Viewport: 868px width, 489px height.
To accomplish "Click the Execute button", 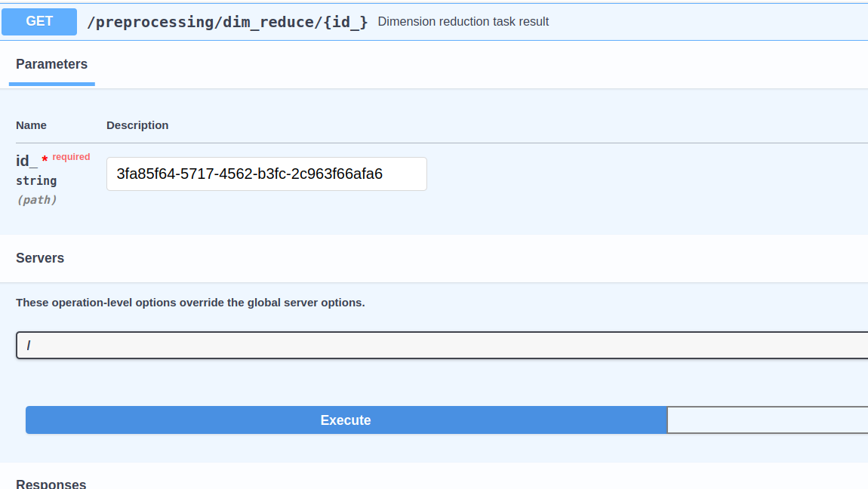I will (x=346, y=420).
